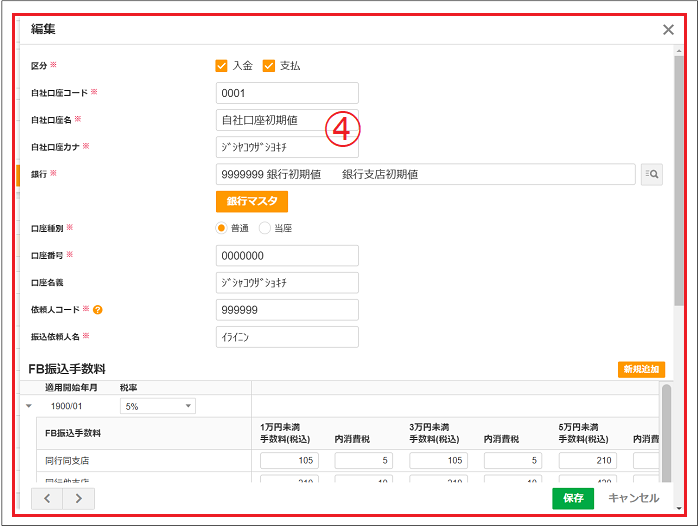The width and height of the screenshot is (700, 529).
Task: Click キャンセル to discard edits
Action: [633, 498]
